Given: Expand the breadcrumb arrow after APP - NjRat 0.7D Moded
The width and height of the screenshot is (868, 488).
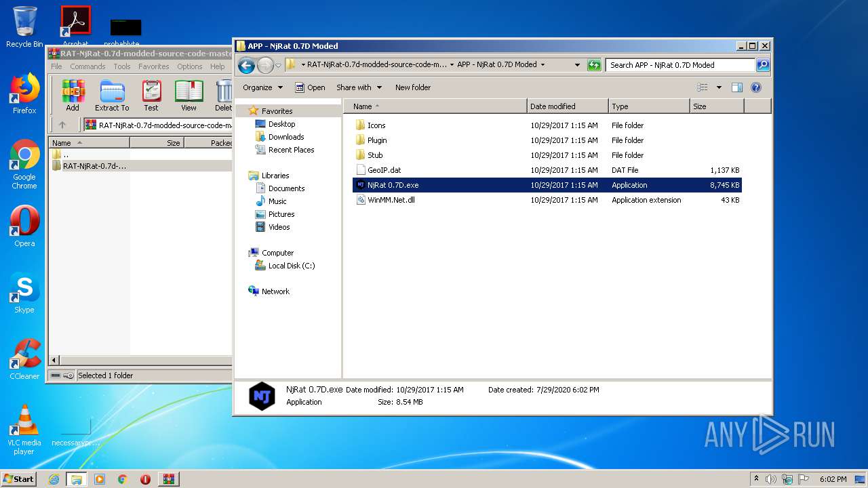Looking at the screenshot, I should click(542, 65).
